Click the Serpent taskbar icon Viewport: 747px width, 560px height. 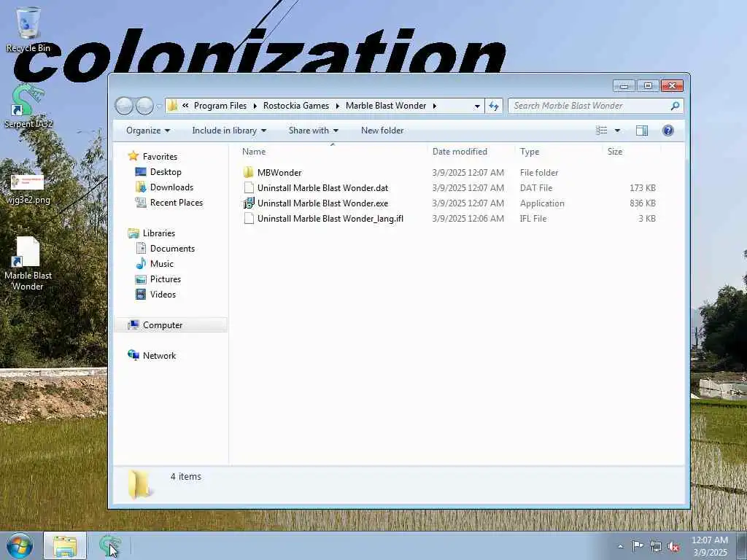pos(110,545)
